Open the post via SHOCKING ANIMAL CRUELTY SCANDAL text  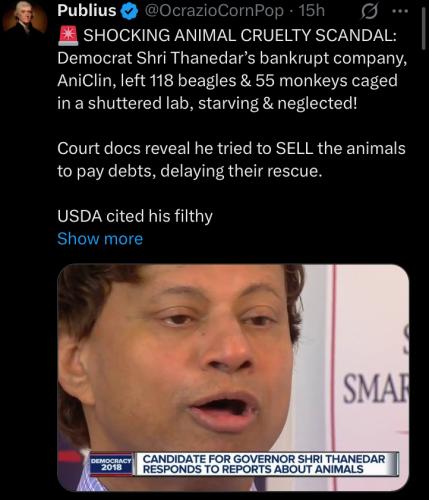tap(240, 35)
